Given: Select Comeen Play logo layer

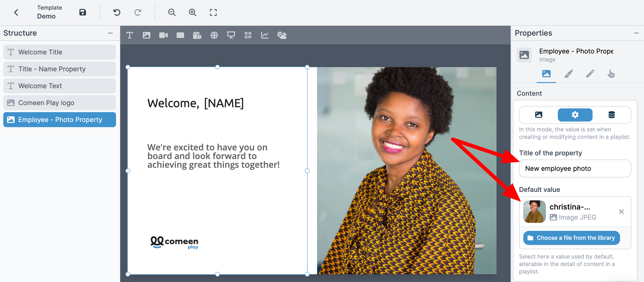Looking at the screenshot, I should click(59, 103).
